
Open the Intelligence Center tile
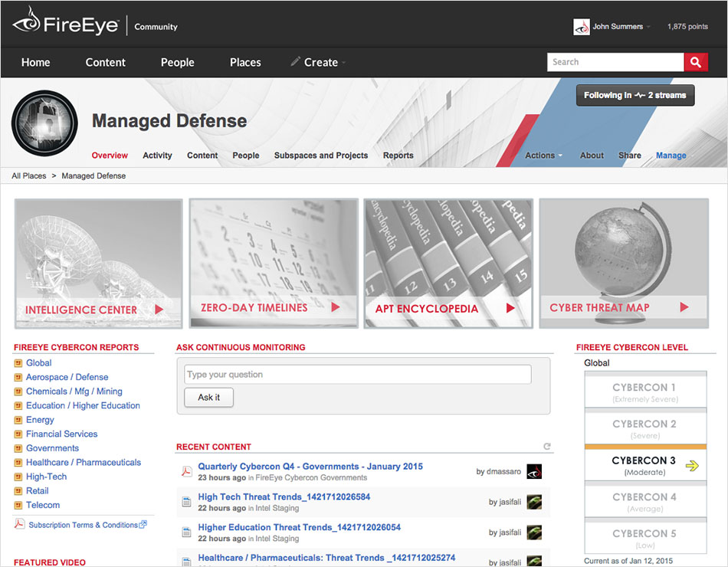click(x=98, y=264)
